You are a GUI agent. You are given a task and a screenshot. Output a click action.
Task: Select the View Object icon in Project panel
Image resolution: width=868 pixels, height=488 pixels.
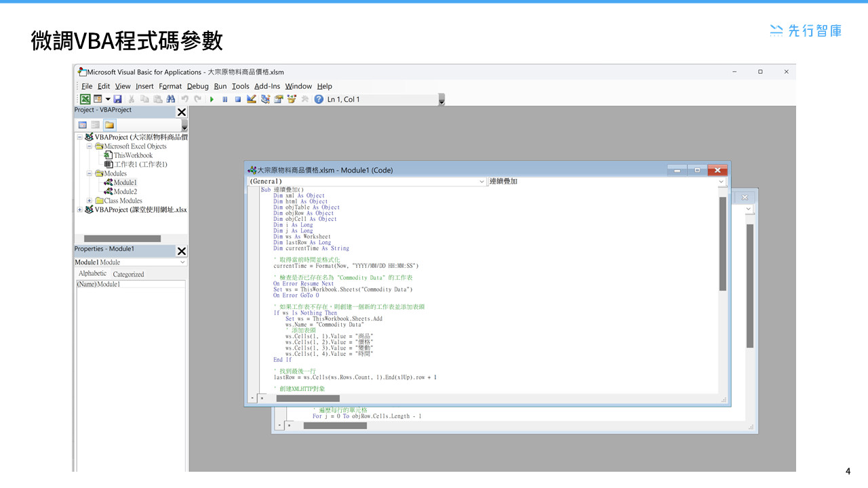[x=96, y=125]
